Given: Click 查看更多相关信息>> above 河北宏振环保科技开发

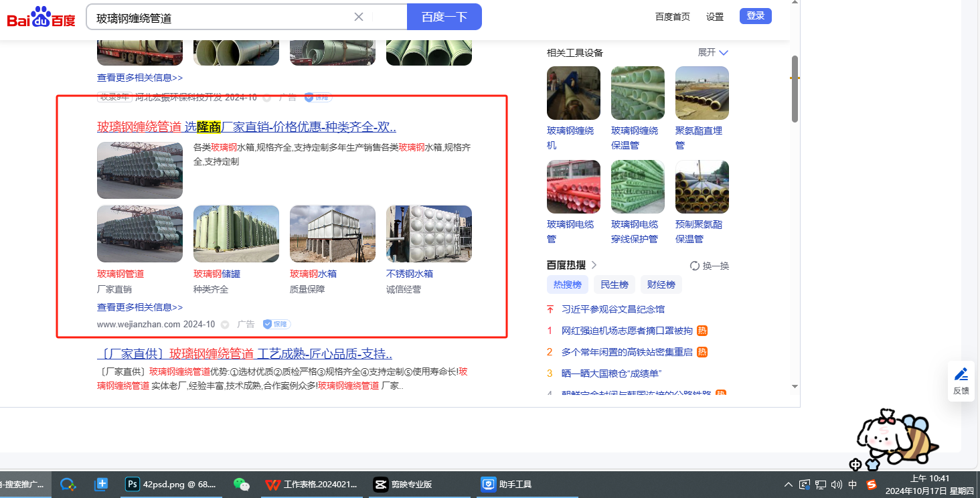Looking at the screenshot, I should pos(140,78).
